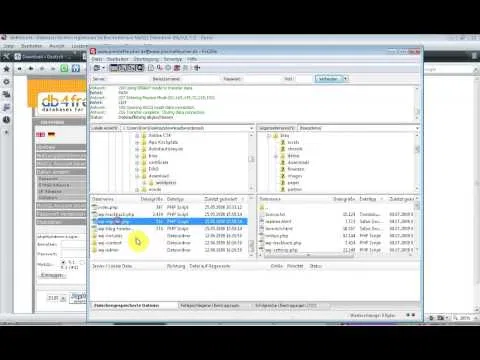
Task: Open the local path combo box dropdown
Action: [251, 128]
